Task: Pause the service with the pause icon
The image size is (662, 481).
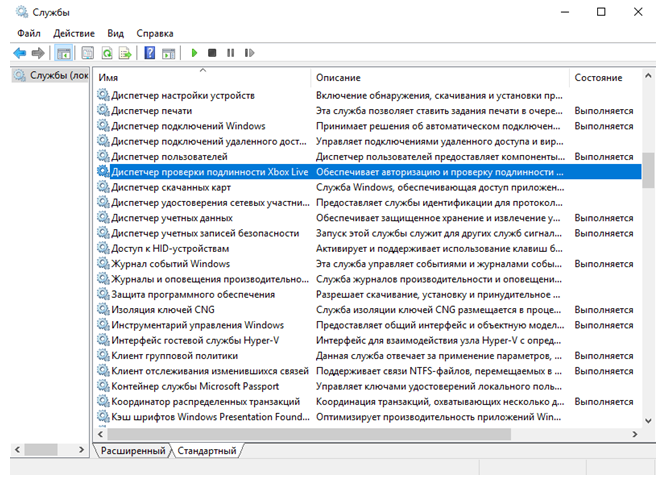Action: tap(231, 53)
